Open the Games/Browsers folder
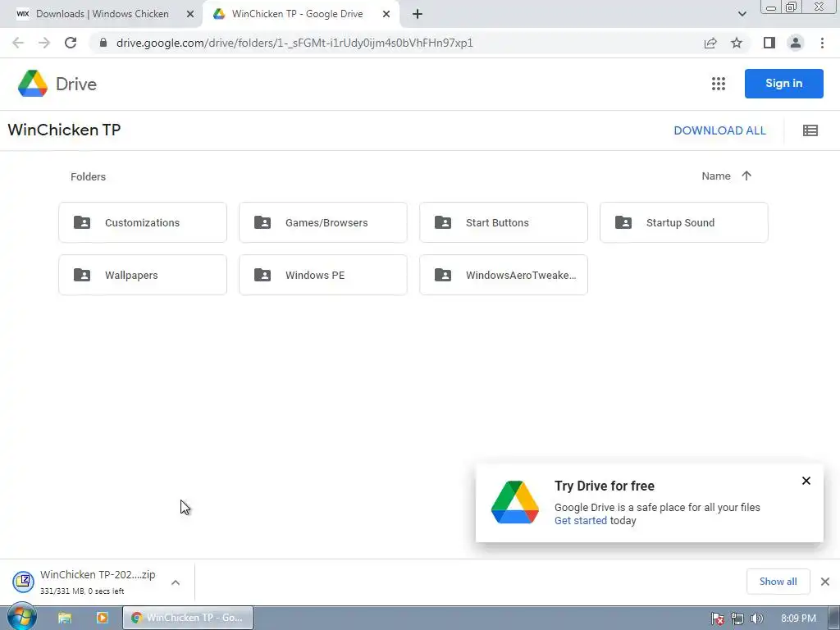Screen dimensions: 840x630 tap(323, 222)
